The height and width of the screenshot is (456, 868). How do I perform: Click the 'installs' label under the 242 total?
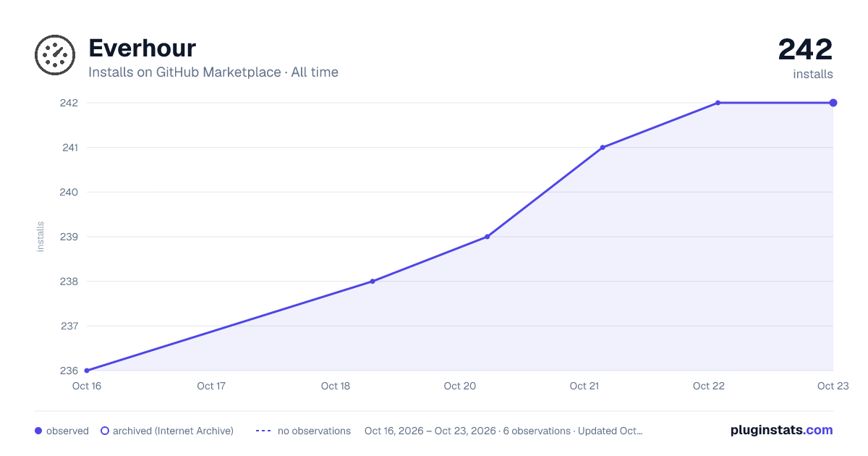pos(813,74)
